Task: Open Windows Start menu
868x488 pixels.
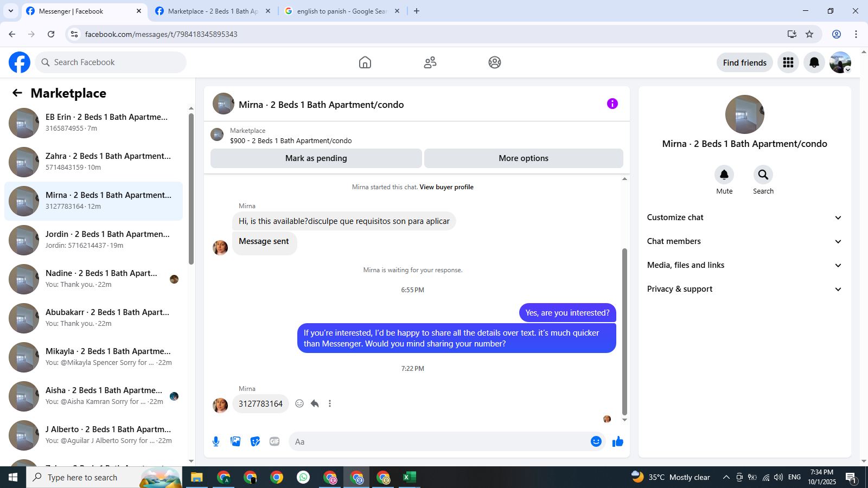Action: 13,477
